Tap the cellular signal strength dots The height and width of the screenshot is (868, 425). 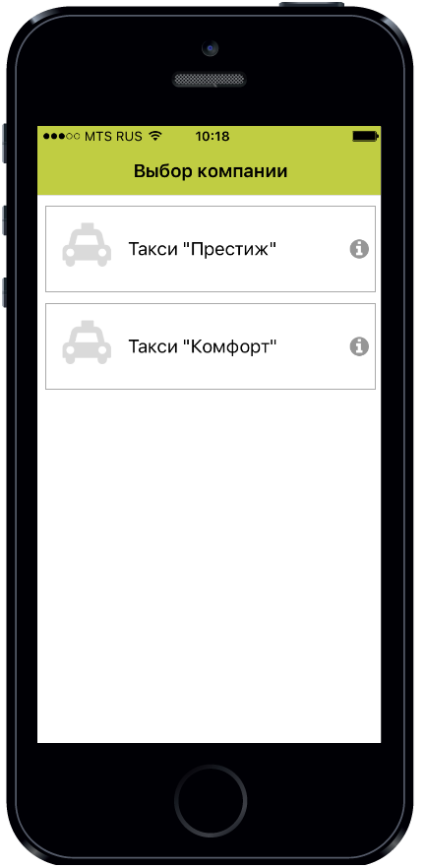[61, 136]
